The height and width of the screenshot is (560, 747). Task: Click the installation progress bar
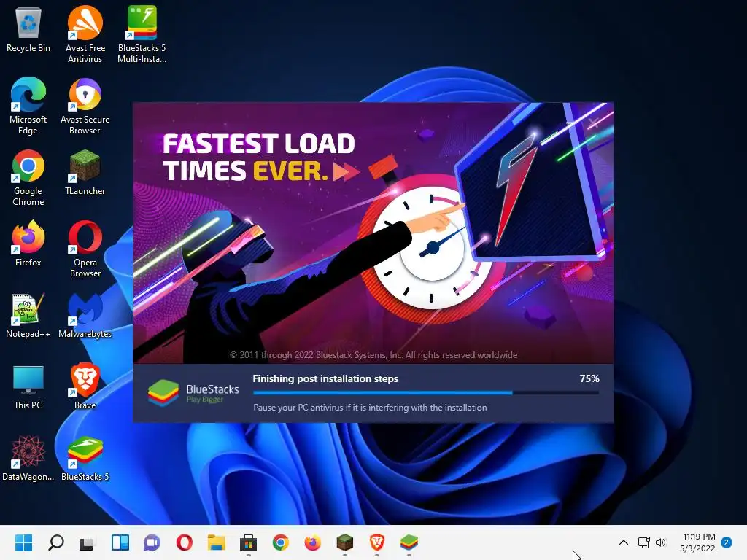pyautogui.click(x=426, y=393)
